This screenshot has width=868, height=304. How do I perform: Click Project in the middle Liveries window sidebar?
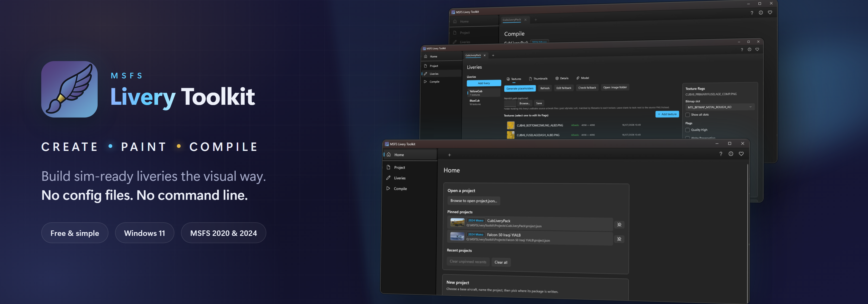[x=441, y=66]
